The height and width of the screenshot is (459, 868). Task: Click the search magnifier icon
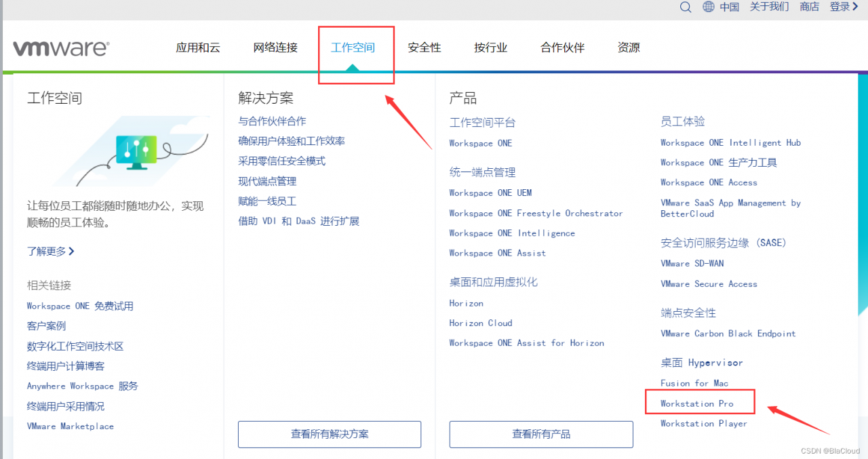pos(686,7)
